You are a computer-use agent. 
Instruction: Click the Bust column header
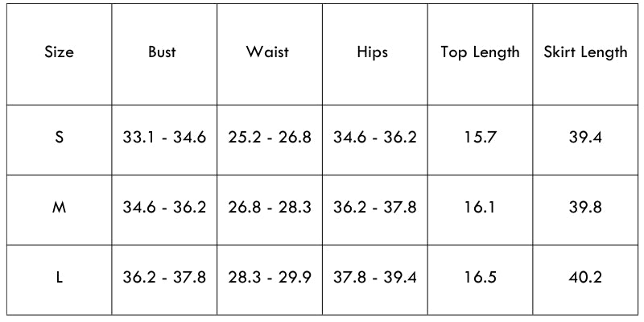click(x=162, y=52)
